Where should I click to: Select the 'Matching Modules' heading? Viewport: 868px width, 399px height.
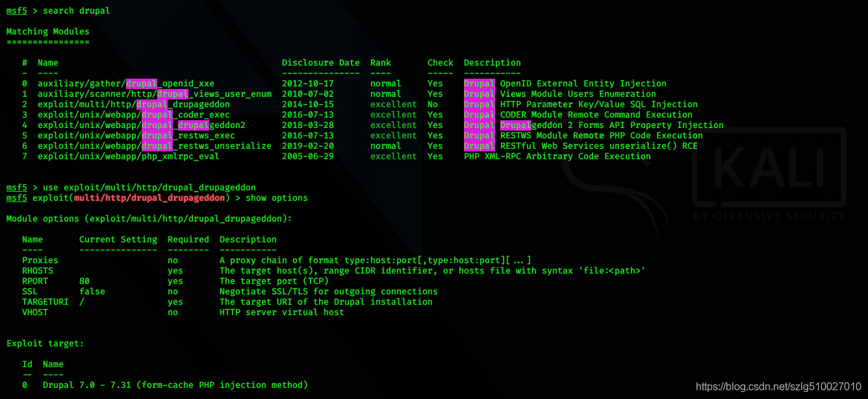tap(48, 32)
